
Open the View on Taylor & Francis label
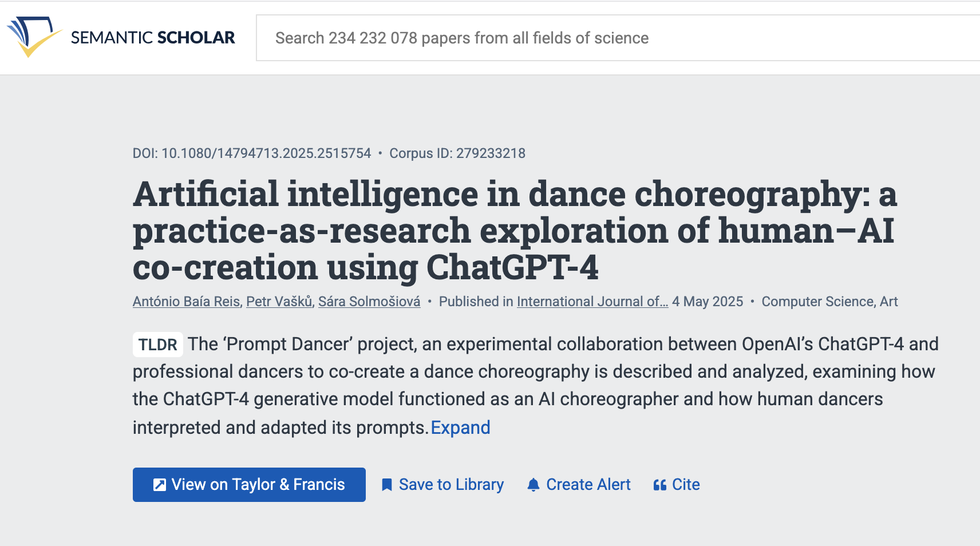pyautogui.click(x=258, y=485)
